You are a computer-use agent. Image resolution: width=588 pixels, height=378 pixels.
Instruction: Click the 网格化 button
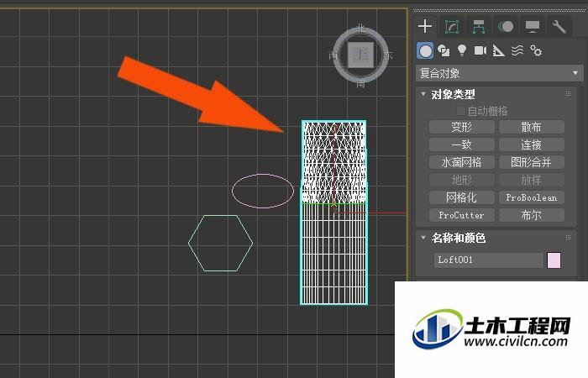(x=462, y=197)
